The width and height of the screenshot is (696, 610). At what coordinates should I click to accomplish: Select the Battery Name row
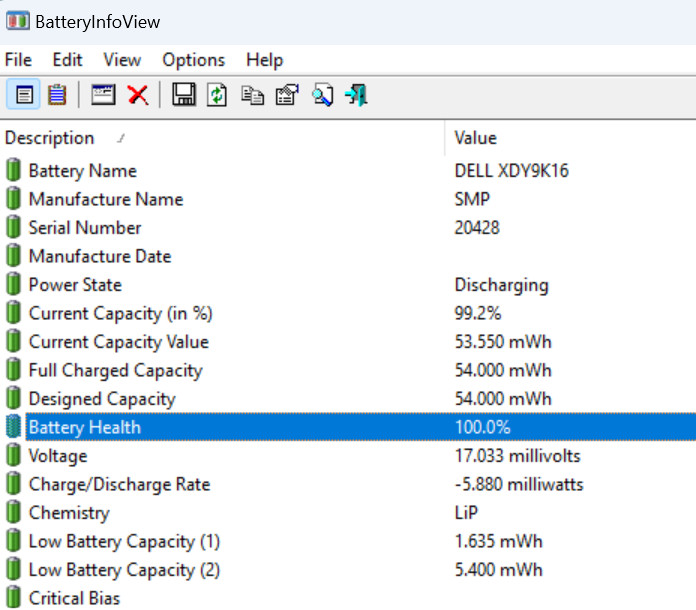(82, 171)
